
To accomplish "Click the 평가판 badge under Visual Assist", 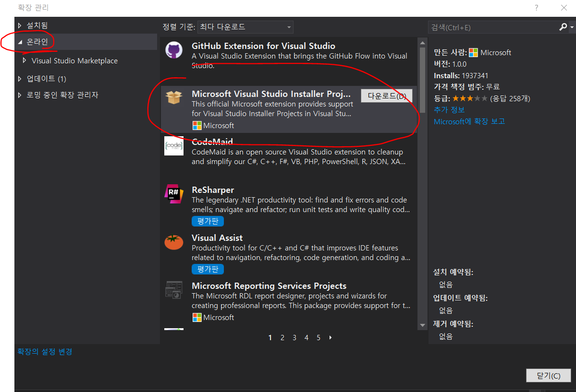I will (x=208, y=269).
